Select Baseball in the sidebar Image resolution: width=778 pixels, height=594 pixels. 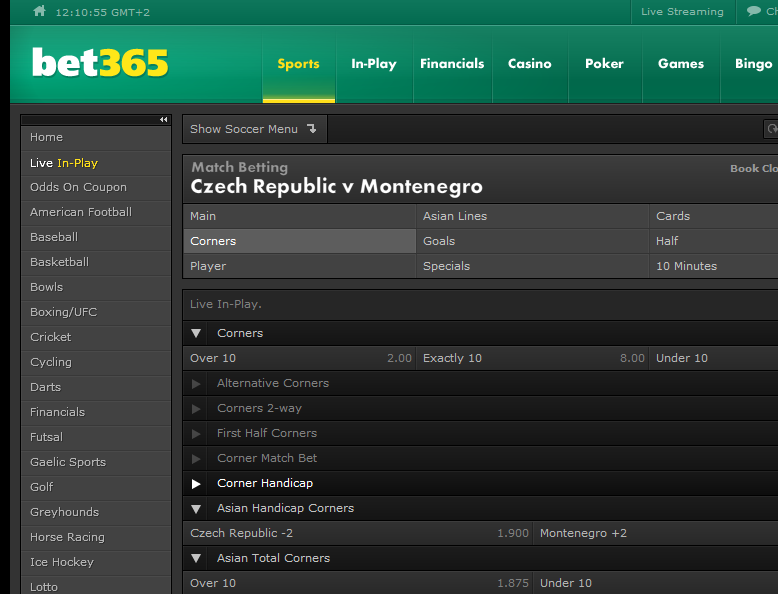click(96, 237)
